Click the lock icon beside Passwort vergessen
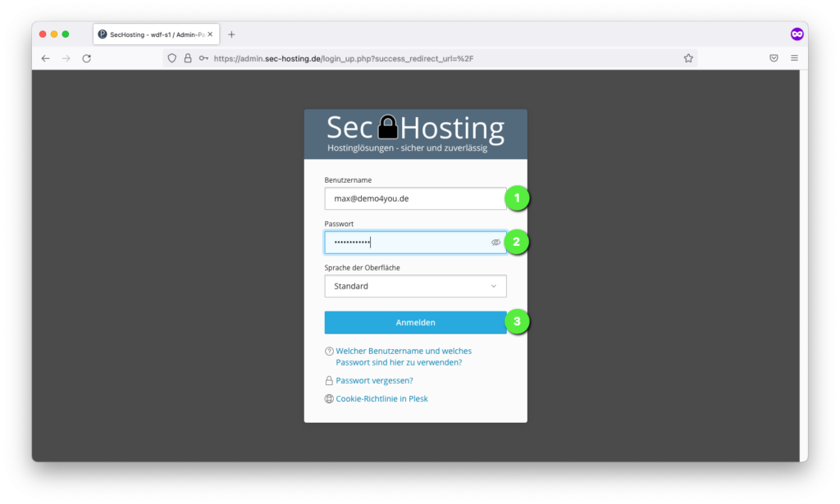 (329, 380)
